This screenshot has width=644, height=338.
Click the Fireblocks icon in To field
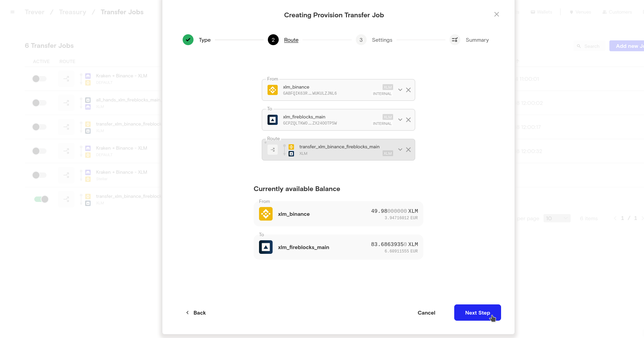(x=273, y=120)
